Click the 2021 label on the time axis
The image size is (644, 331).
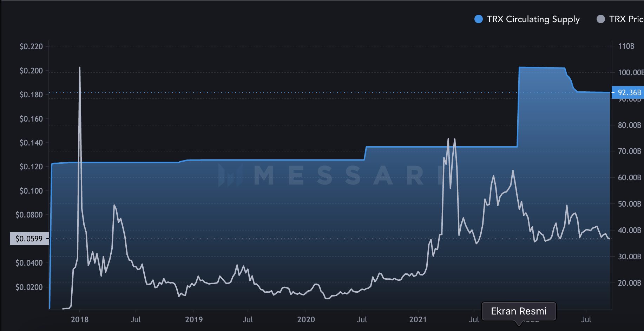tap(418, 319)
